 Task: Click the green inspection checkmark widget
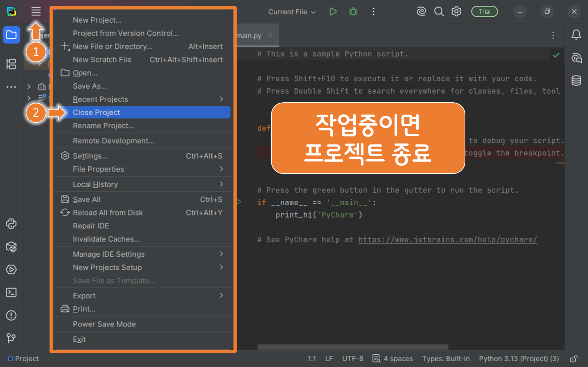pyautogui.click(x=556, y=55)
